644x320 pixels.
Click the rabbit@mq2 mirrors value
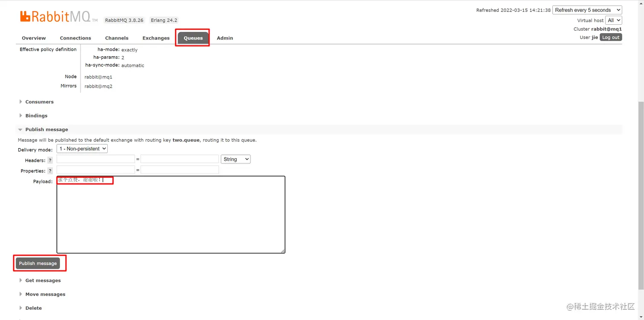pos(98,86)
